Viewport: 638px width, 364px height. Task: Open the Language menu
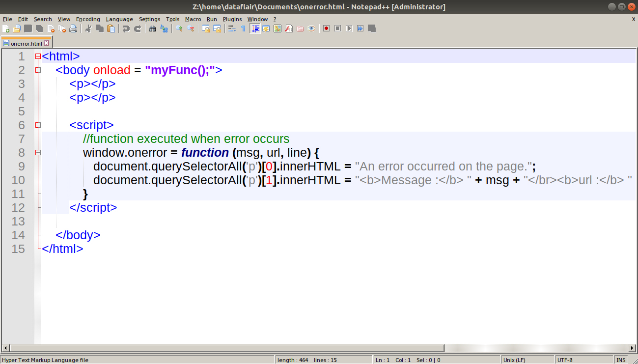(x=119, y=19)
